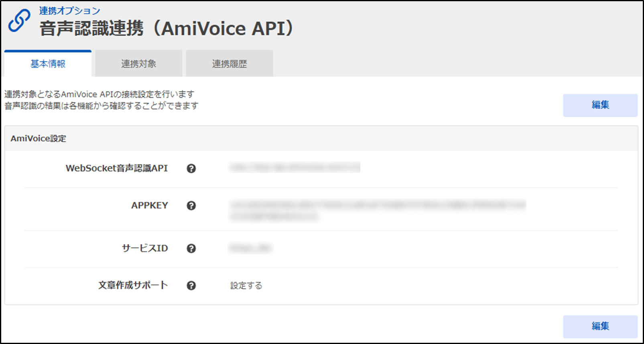This screenshot has height=344, width=644.
Task: Open the 連携履歴 tab
Action: click(230, 63)
